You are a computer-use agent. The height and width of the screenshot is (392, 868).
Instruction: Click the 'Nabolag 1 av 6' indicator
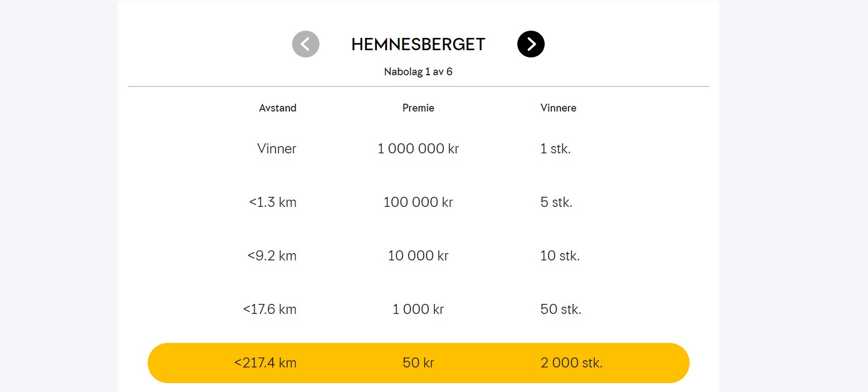click(418, 72)
